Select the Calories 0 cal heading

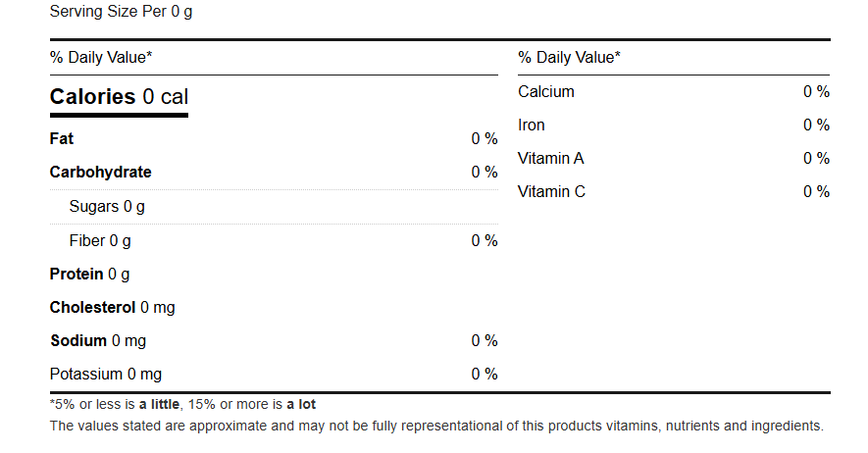(119, 97)
